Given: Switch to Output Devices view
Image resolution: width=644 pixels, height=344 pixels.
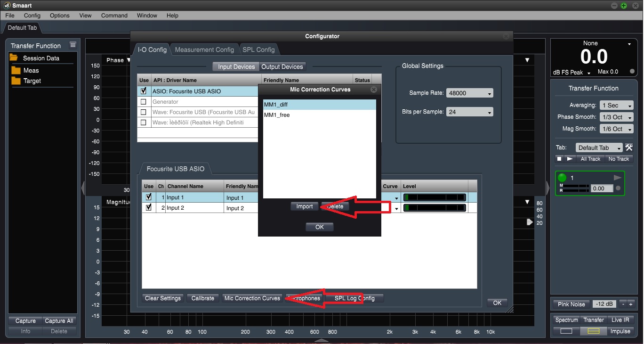Looking at the screenshot, I should [282, 67].
